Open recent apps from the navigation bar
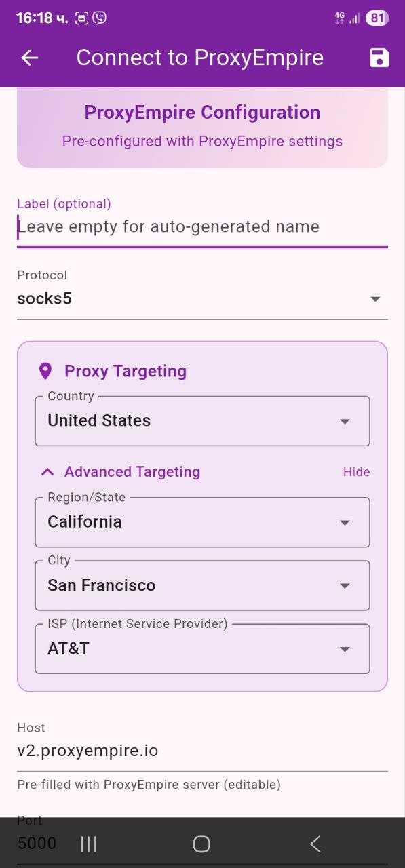 pos(88,844)
